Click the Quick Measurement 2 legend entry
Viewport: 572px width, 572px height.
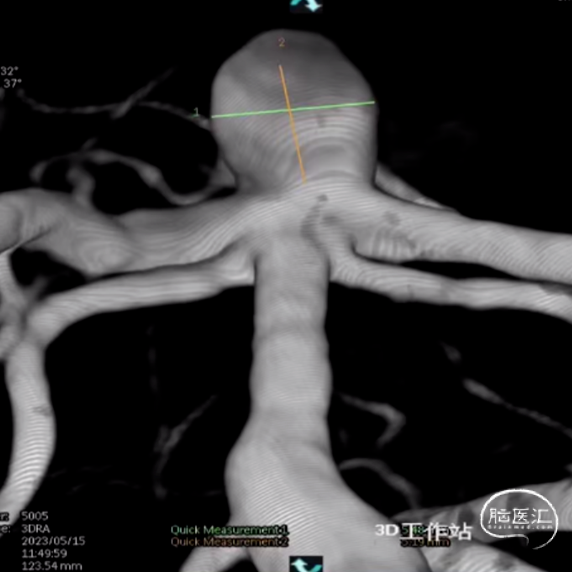pos(229,542)
